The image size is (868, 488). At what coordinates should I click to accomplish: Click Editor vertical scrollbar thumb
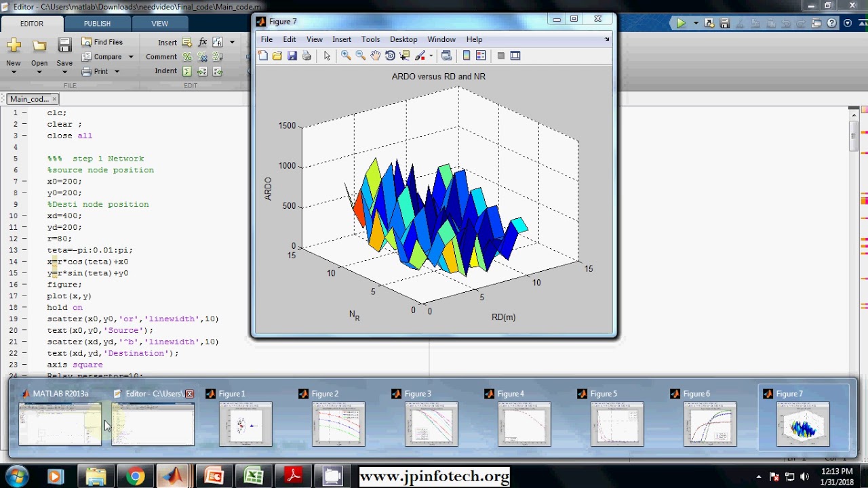coord(854,135)
